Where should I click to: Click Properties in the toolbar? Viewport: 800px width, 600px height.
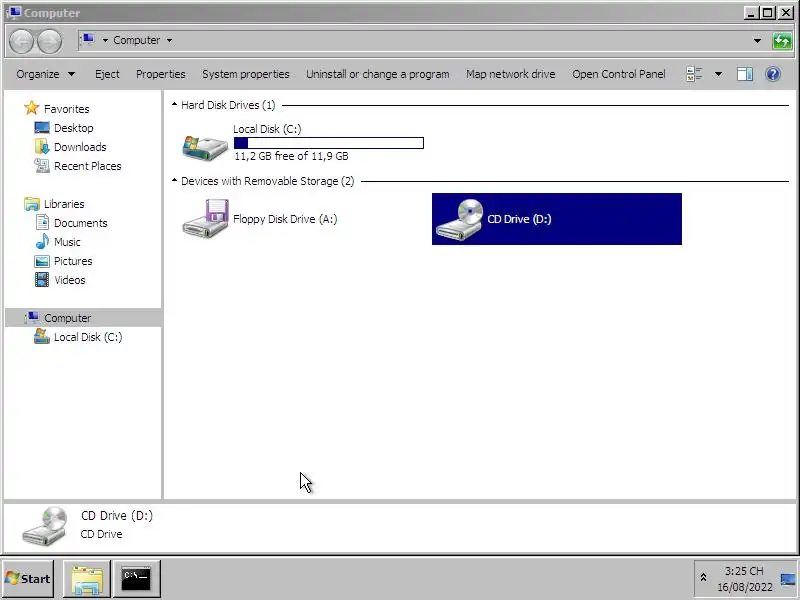pos(161,74)
